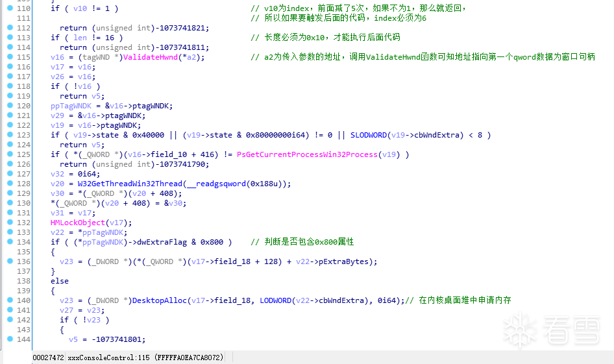
Task: Toggle breakpoint dot on line 123
Action: point(10,135)
